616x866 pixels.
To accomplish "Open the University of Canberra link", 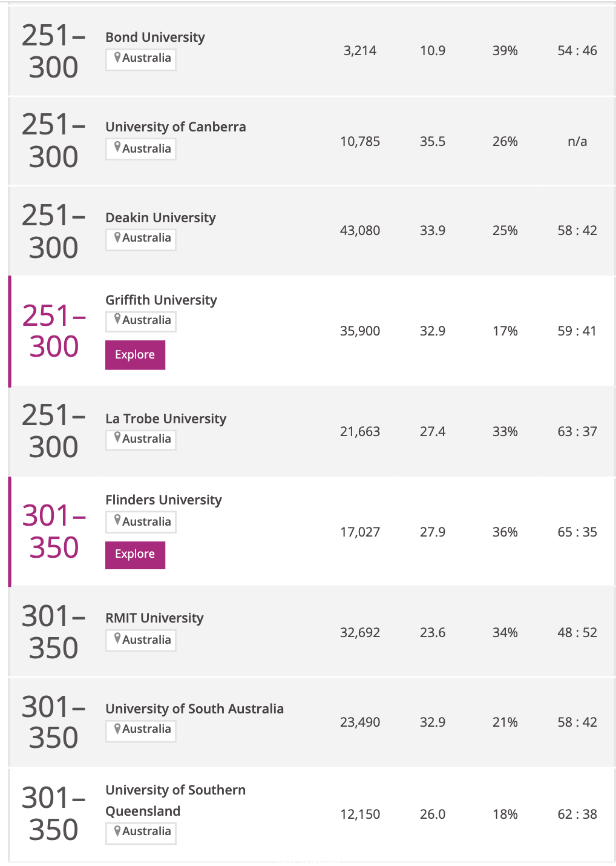I will point(175,127).
